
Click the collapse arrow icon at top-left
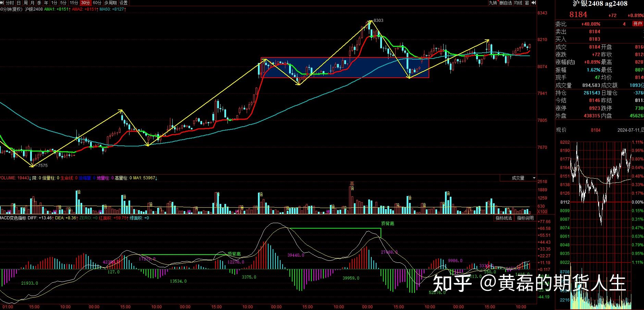(2, 3)
